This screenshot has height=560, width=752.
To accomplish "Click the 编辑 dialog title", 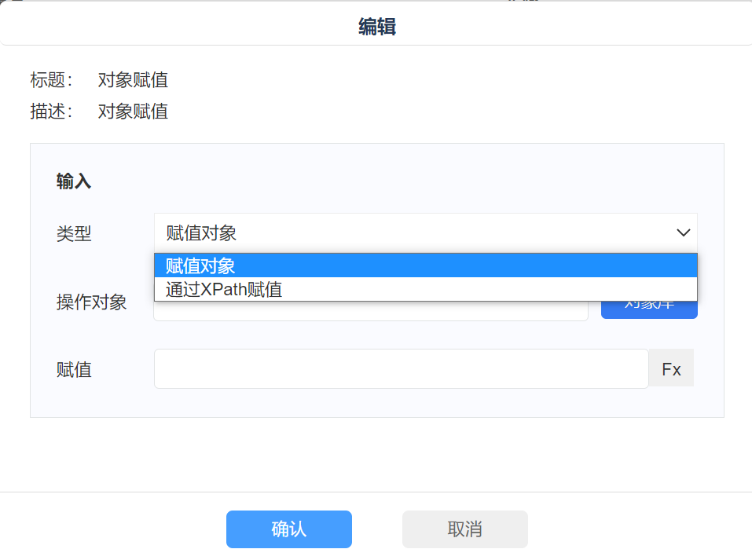I will 376,27.
